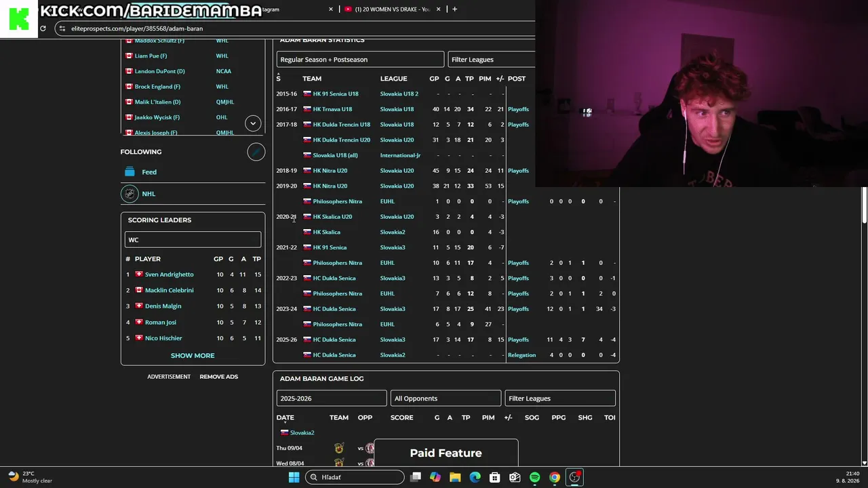Click the team logo in the Thu 09/04 game row
Screen dimensions: 868x488
click(x=339, y=448)
